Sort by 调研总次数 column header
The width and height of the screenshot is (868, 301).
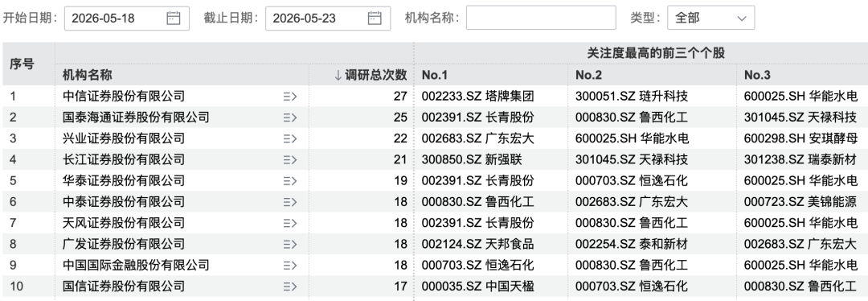371,75
